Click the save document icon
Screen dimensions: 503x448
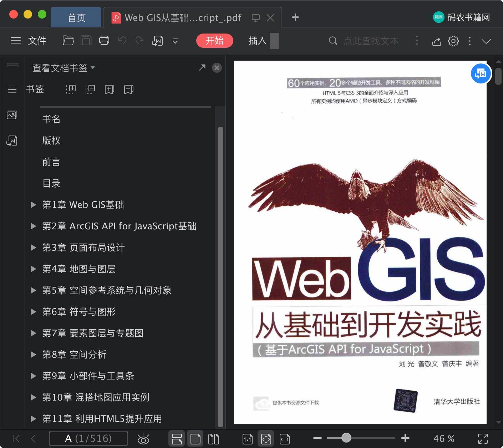tap(86, 41)
